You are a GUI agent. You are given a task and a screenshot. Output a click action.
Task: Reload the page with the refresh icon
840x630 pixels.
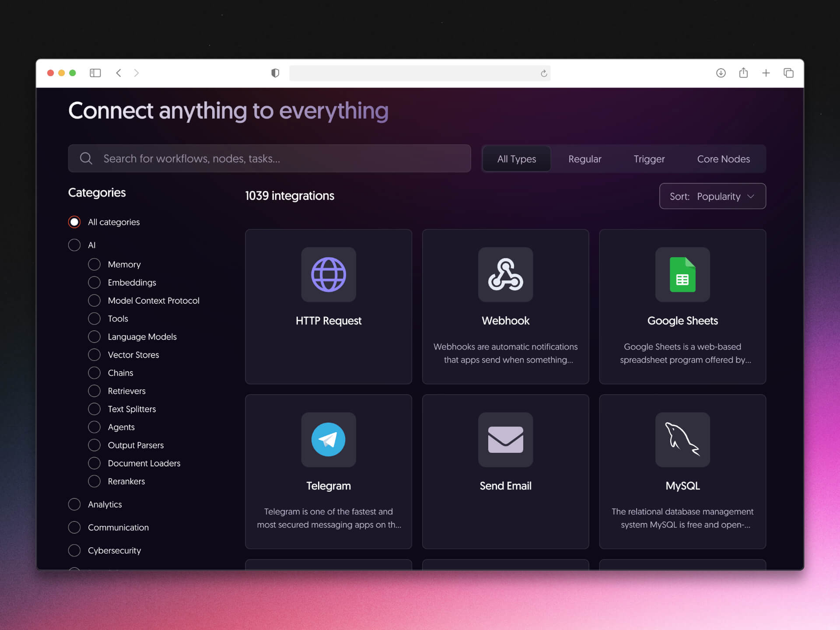[x=544, y=73]
